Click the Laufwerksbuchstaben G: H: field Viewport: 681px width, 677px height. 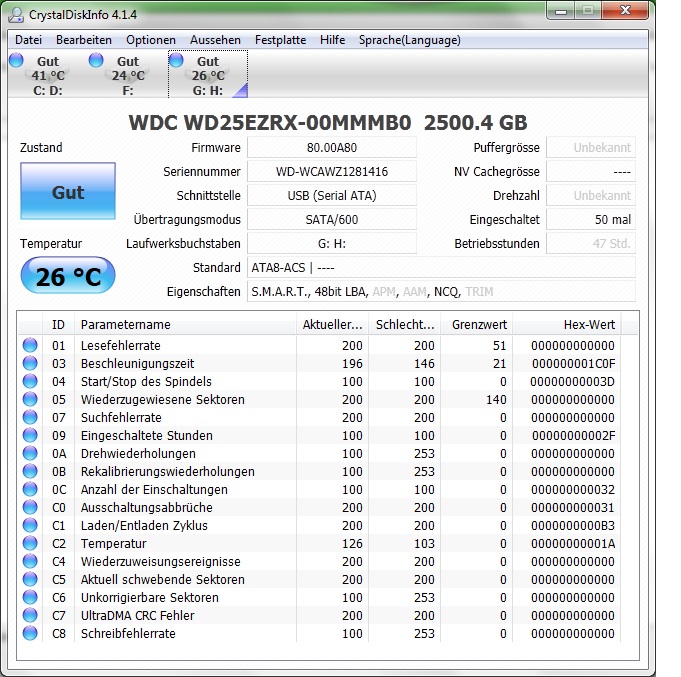pos(332,244)
